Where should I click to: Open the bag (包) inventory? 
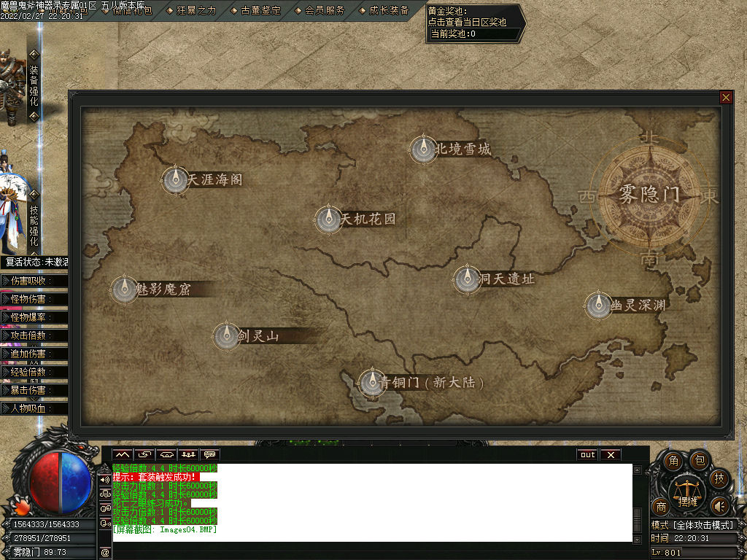click(700, 460)
